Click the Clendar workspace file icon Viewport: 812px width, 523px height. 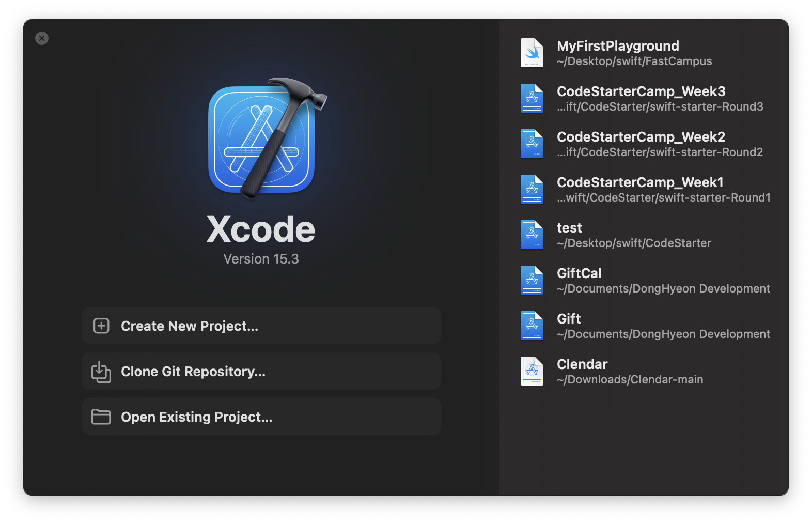(x=532, y=371)
